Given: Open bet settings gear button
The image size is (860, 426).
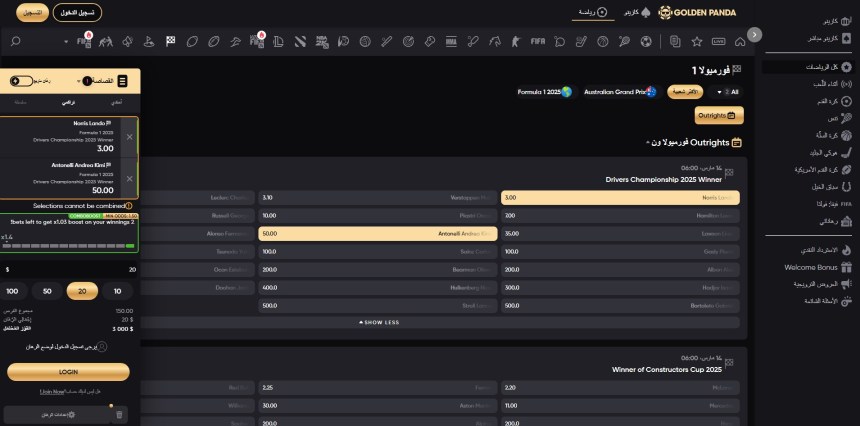Looking at the screenshot, I should click(x=58, y=415).
